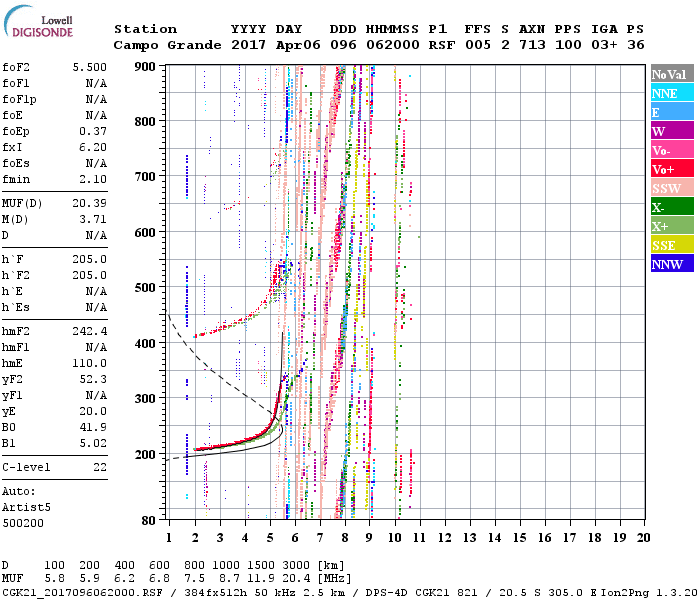The image size is (700, 600).
Task: Click the MUF 20.4 value for 3000 km
Action: (x=296, y=579)
